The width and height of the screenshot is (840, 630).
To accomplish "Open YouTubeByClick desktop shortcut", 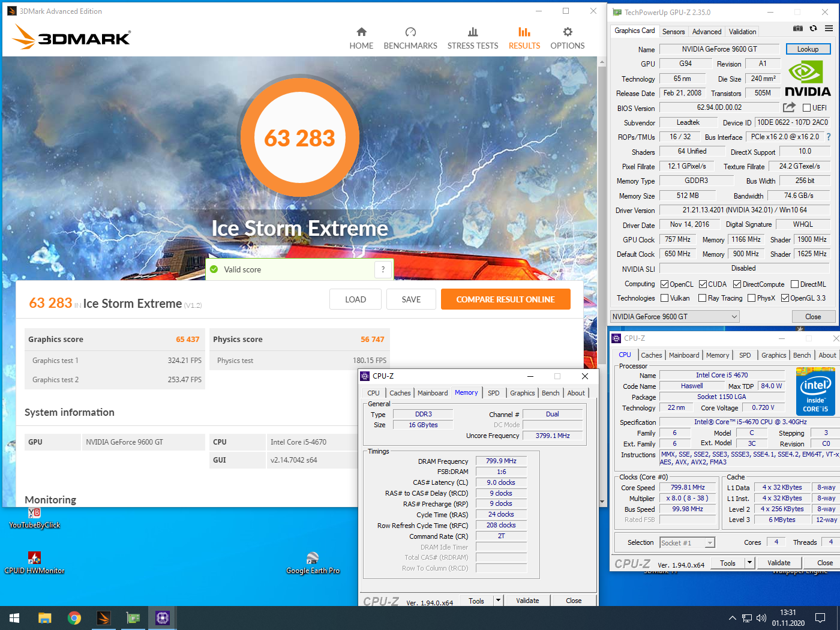I will coord(34,518).
